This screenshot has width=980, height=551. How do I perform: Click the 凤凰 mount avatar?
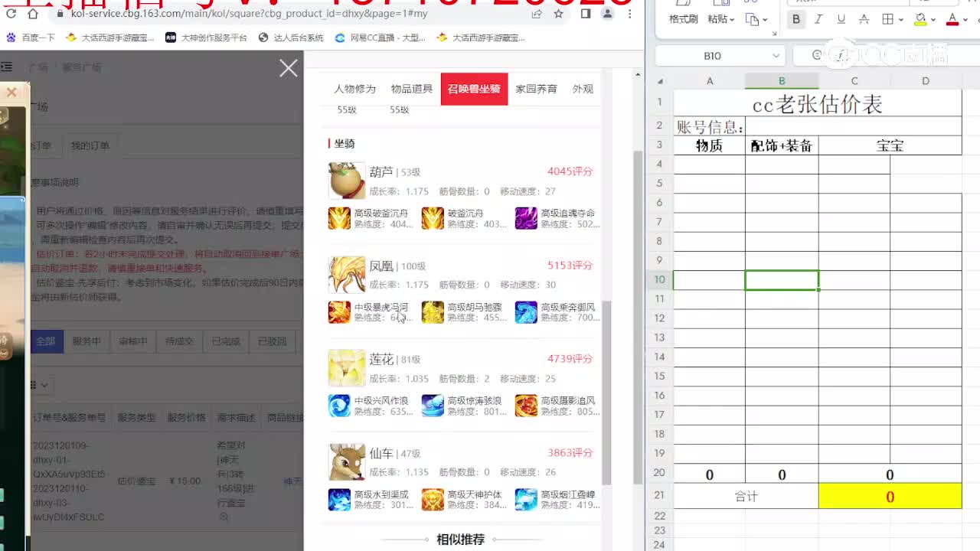347,275
